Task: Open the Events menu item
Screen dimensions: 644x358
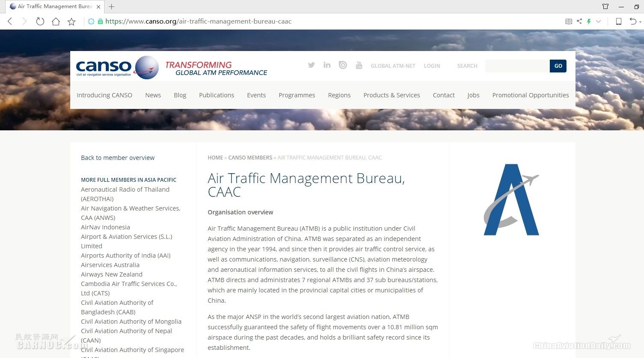Action: (256, 95)
